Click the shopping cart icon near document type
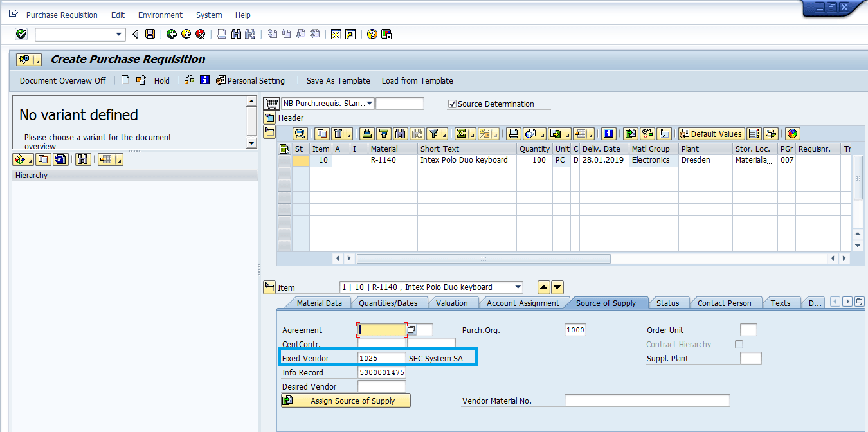This screenshot has width=868, height=432. (x=272, y=104)
